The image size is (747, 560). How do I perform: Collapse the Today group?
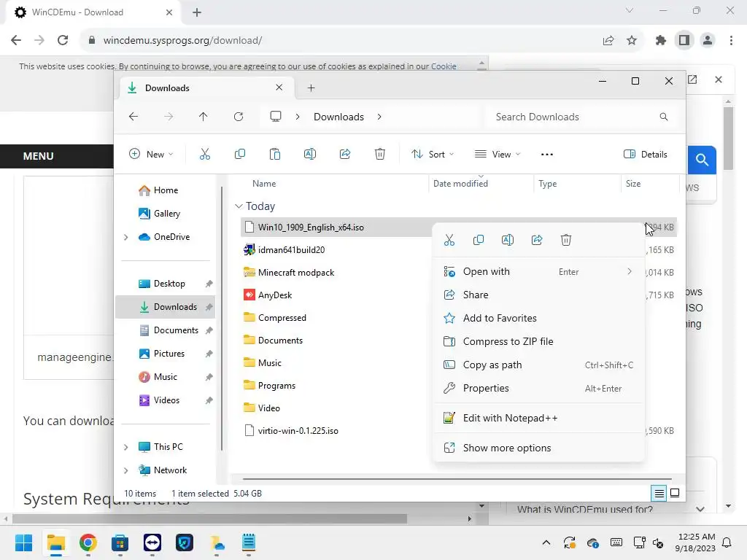pyautogui.click(x=239, y=206)
